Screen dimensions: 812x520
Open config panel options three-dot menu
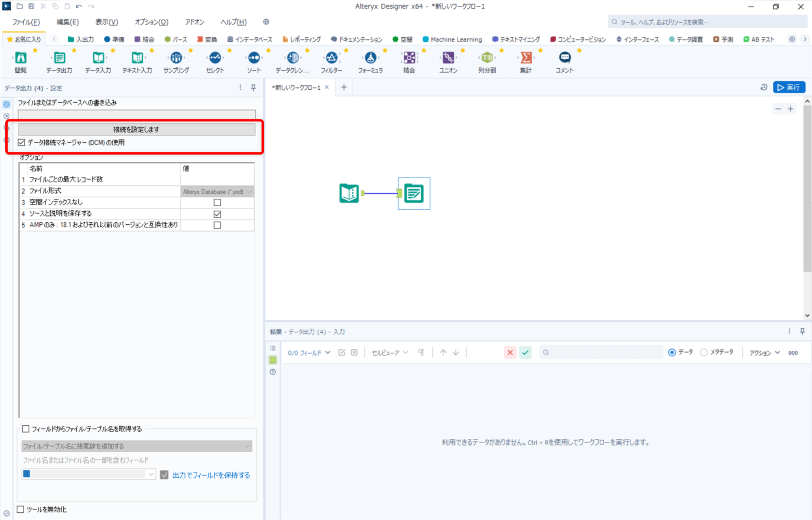[x=240, y=88]
